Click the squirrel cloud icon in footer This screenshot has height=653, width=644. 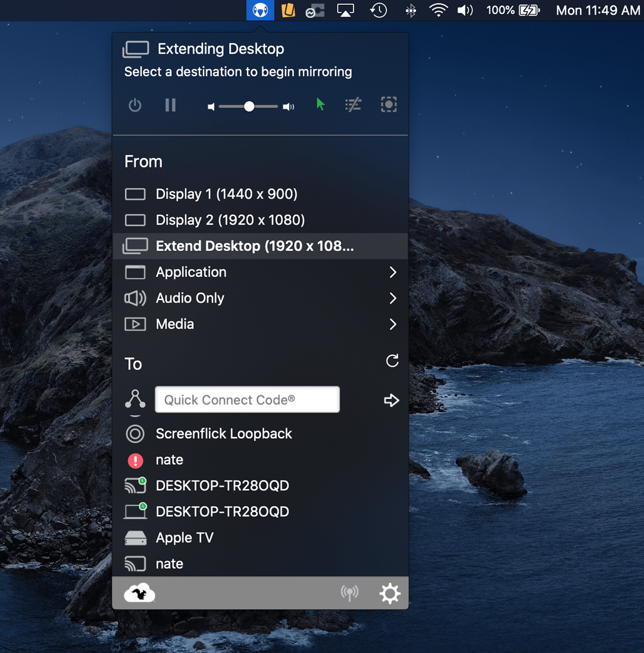139,593
